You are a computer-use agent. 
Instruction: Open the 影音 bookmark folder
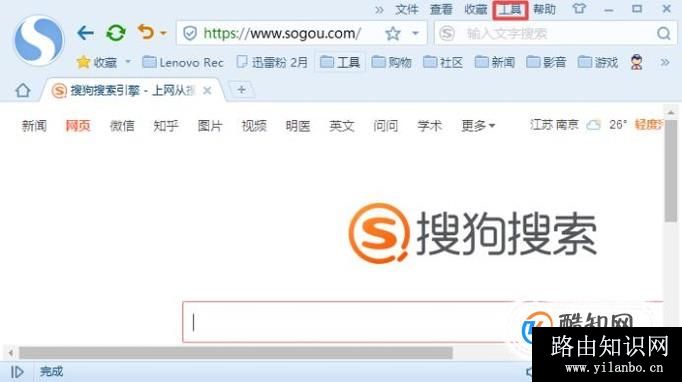[x=546, y=63]
